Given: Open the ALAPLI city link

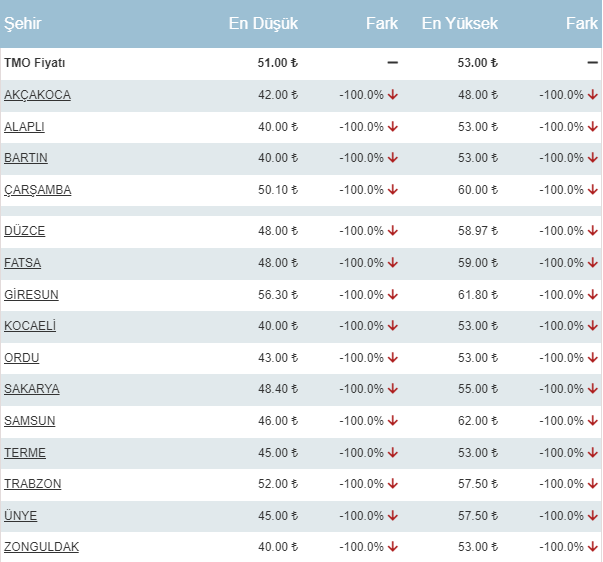Looking at the screenshot, I should [x=24, y=127].
